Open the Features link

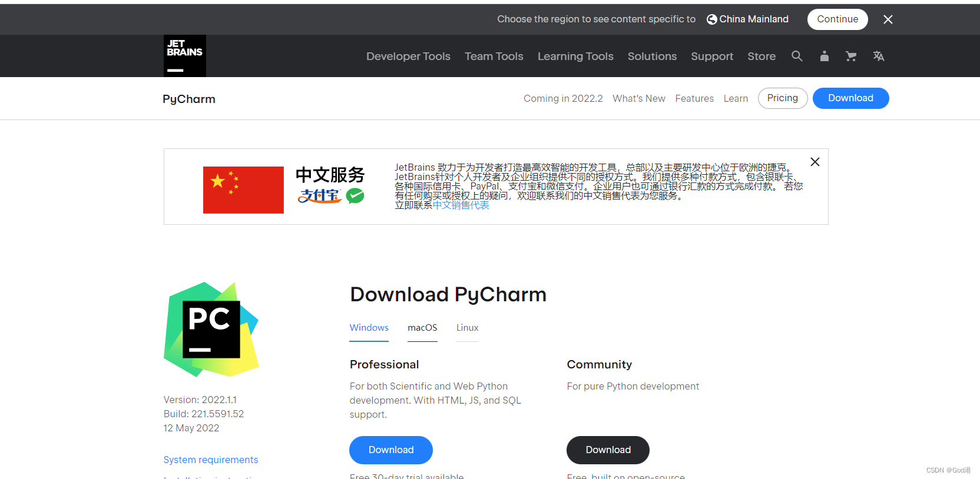pos(694,98)
